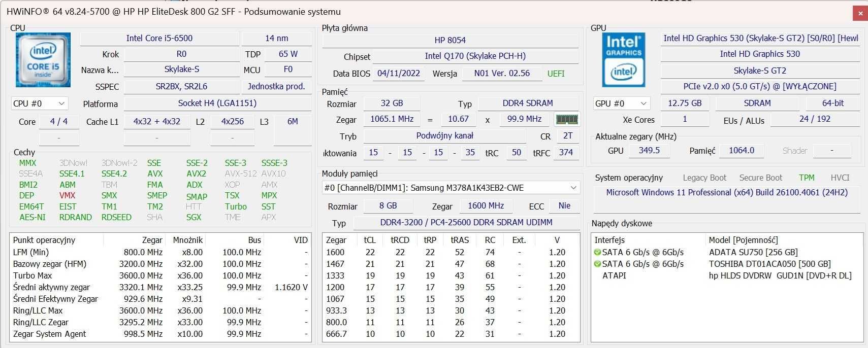Click the AES-NI feature flag
This screenshot has height=348, width=868.
pos(33,217)
